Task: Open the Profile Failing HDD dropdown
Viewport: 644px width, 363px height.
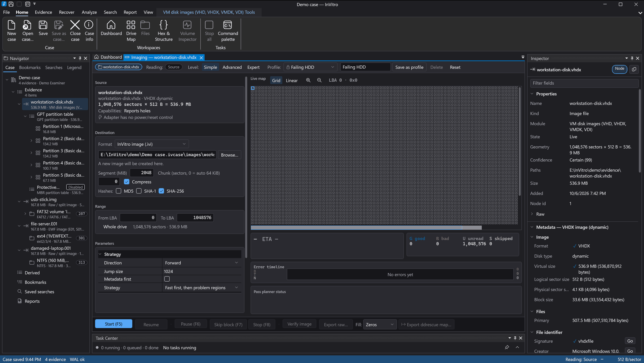Action: pos(310,67)
